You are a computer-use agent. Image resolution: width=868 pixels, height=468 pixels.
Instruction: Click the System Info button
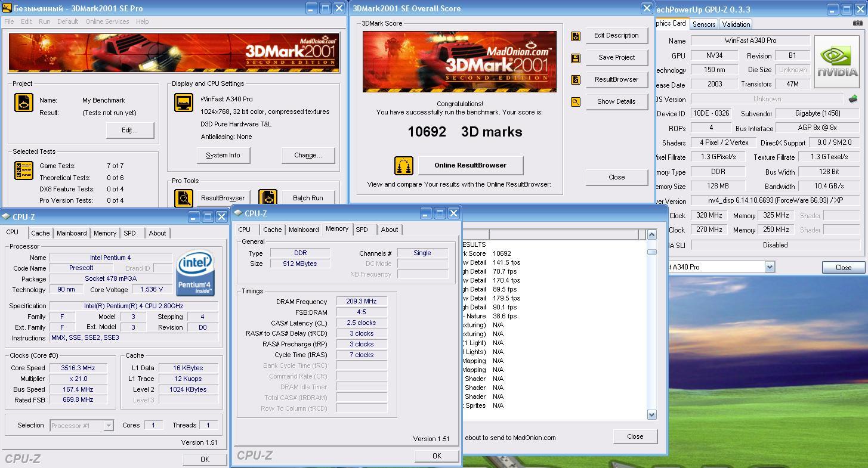click(223, 155)
